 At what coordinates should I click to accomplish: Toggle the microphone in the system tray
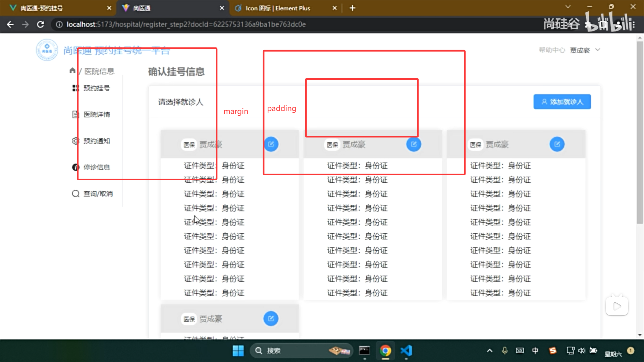pyautogui.click(x=504, y=351)
